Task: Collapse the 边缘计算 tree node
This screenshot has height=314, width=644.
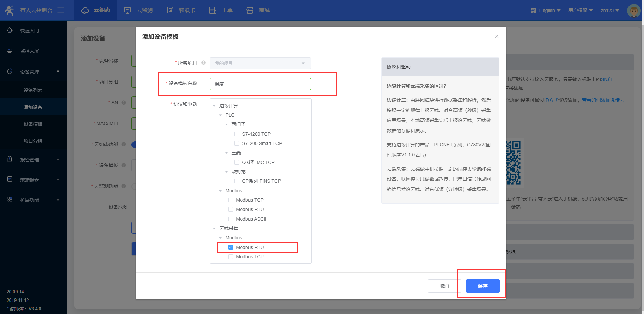Action: [x=214, y=106]
